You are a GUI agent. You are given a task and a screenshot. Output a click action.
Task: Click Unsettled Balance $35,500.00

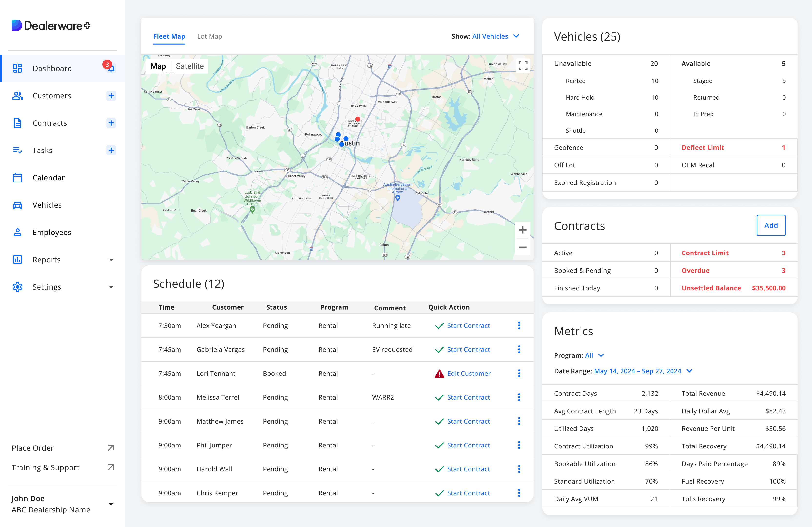(x=733, y=288)
